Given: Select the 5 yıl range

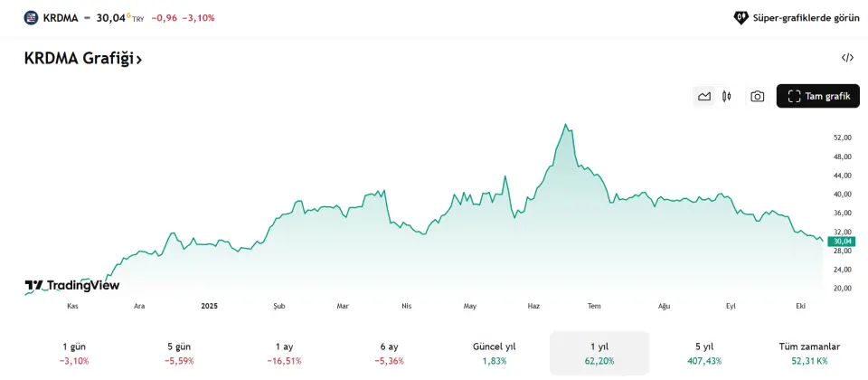Looking at the screenshot, I should pyautogui.click(x=703, y=353).
